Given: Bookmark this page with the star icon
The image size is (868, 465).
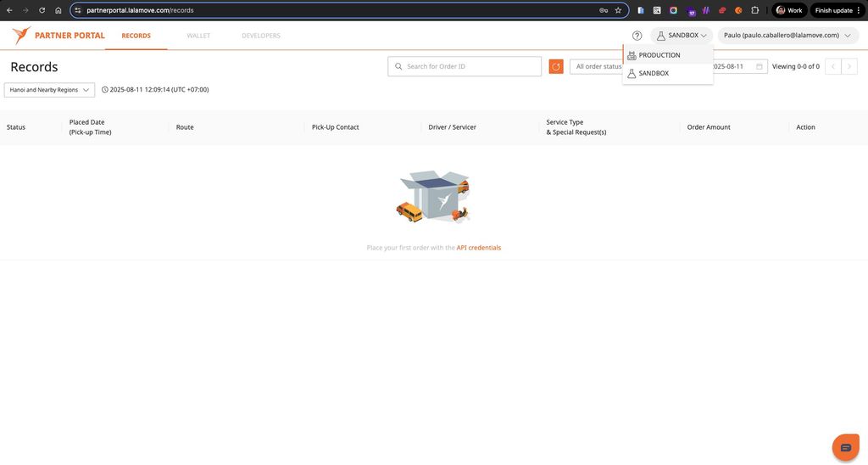Looking at the screenshot, I should (x=618, y=10).
